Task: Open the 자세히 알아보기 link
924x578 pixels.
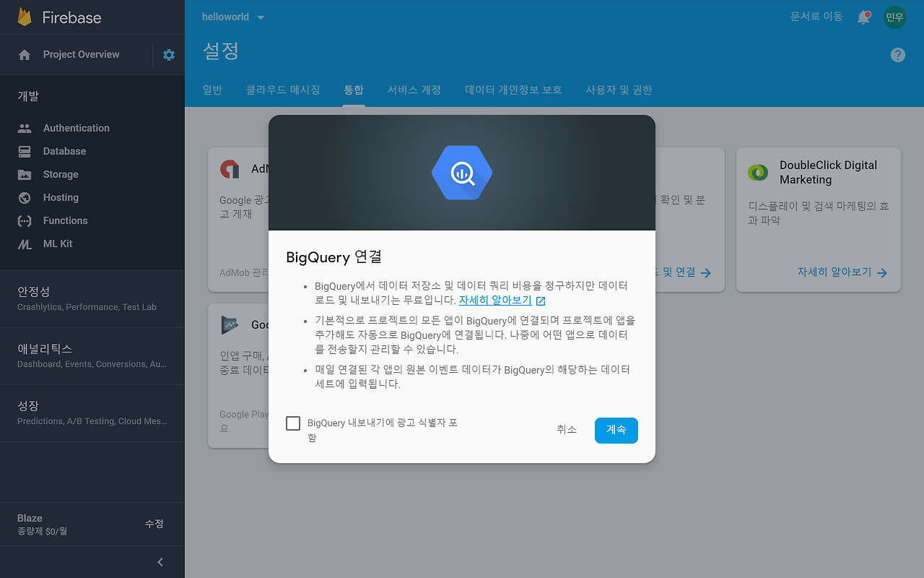Action: (x=496, y=300)
